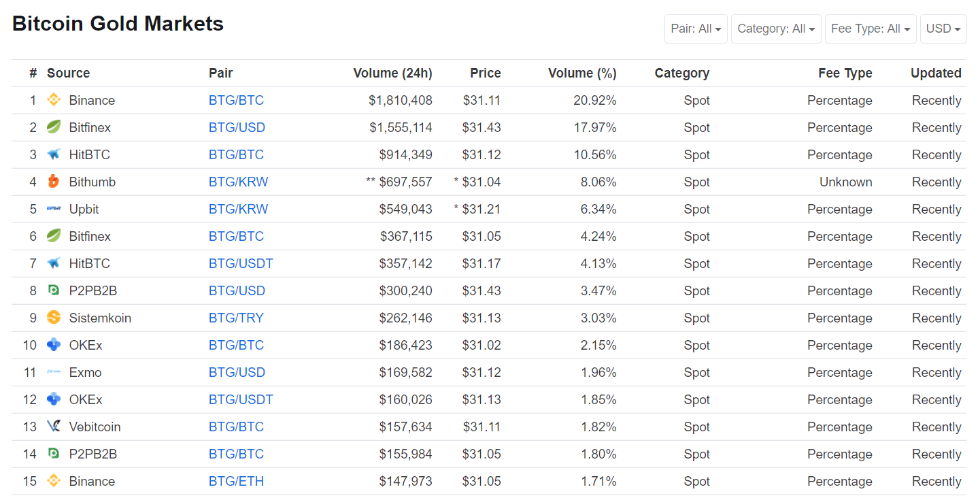Click the Binance logo icon in row 1

pyautogui.click(x=54, y=100)
